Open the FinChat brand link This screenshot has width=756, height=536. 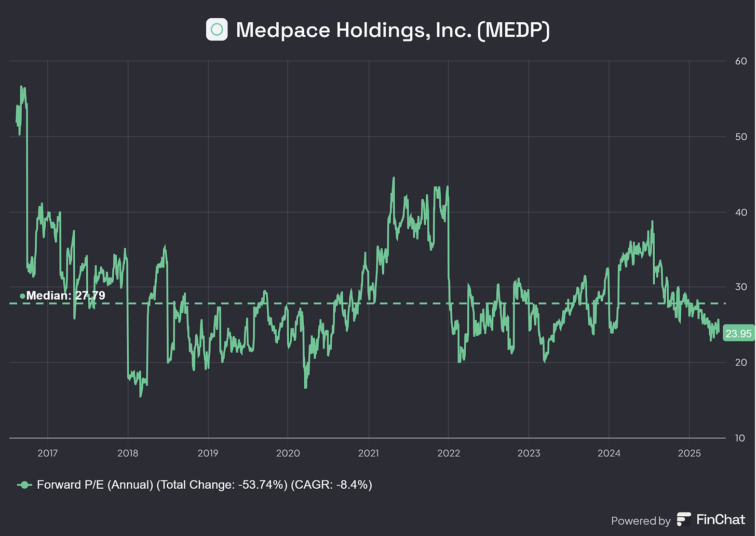[x=711, y=519]
